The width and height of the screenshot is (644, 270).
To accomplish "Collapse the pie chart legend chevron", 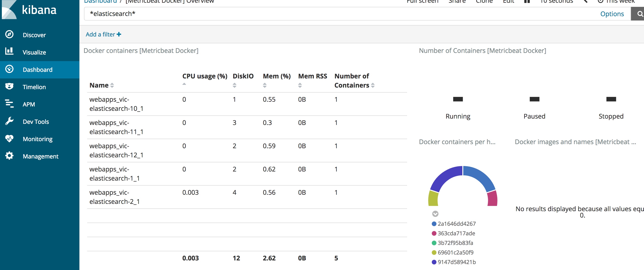I will click(435, 214).
